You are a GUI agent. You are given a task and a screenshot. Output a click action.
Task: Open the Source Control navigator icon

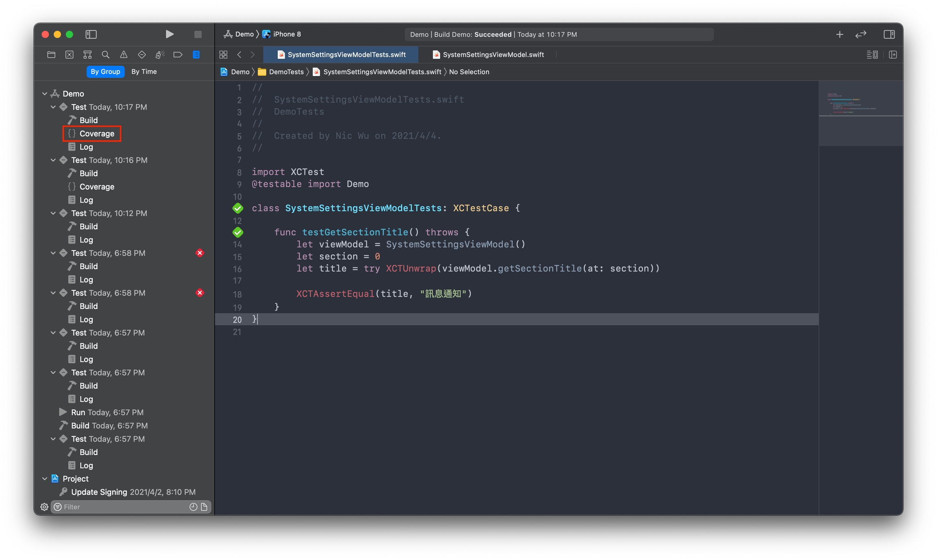click(x=70, y=54)
